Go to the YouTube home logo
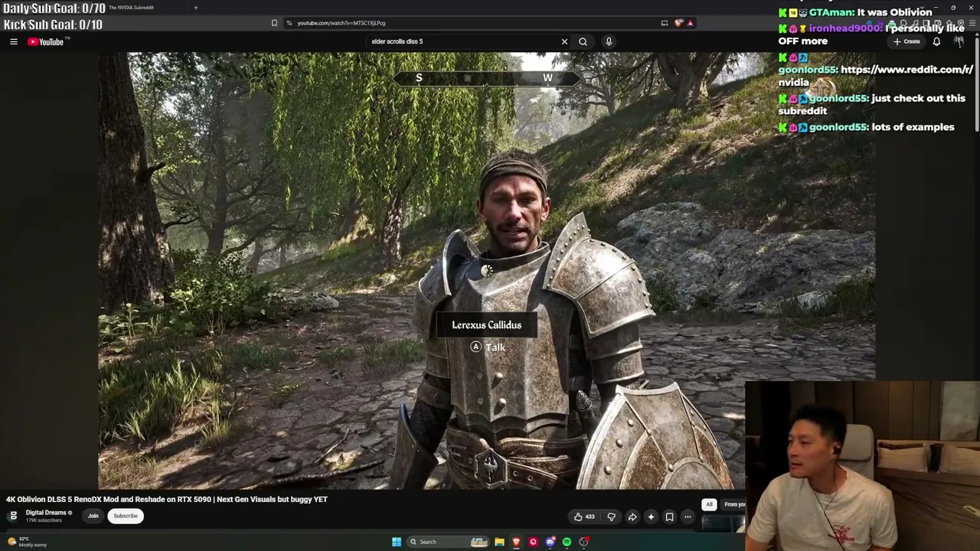Image resolution: width=980 pixels, height=551 pixels. [46, 42]
